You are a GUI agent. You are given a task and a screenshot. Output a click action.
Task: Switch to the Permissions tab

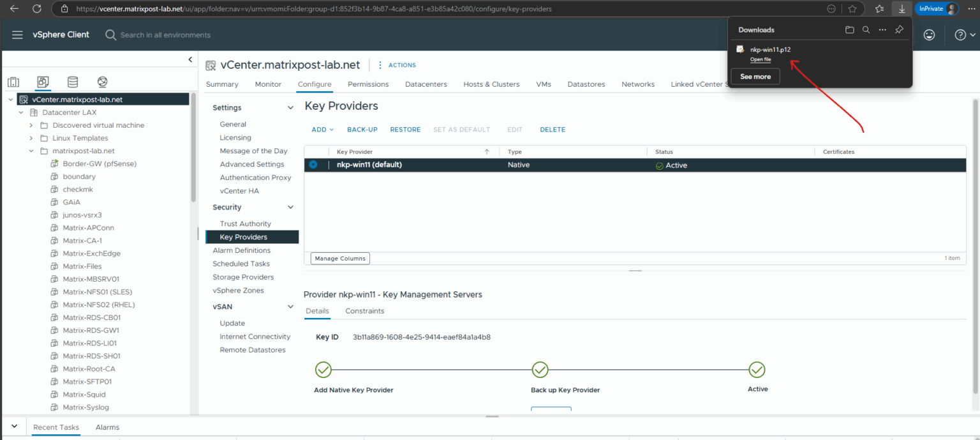pos(367,84)
